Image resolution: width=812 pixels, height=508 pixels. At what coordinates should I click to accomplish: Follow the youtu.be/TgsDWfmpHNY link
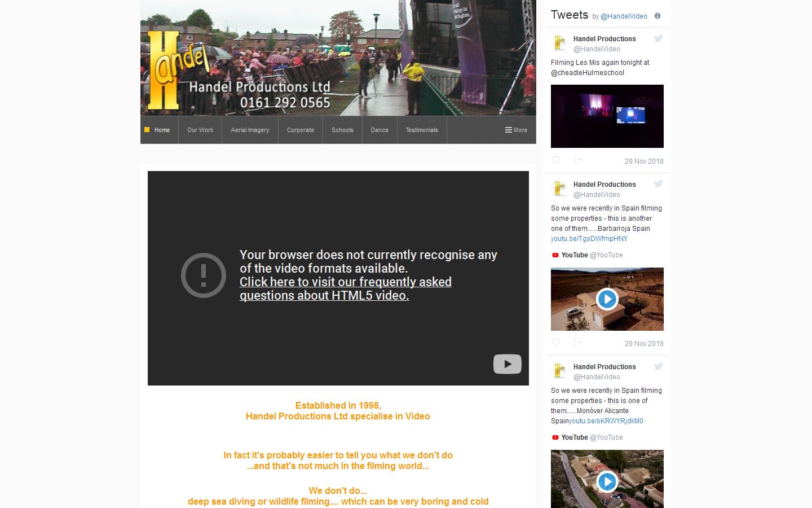pos(589,239)
